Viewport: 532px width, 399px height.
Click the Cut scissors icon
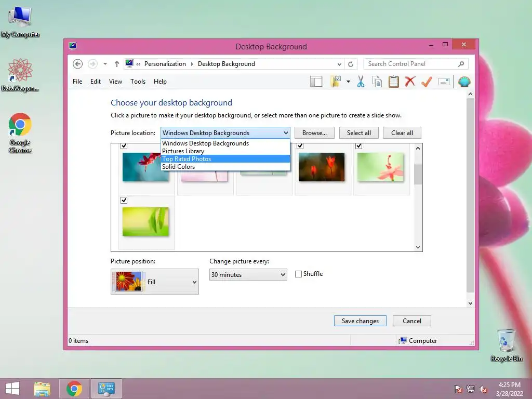click(361, 82)
